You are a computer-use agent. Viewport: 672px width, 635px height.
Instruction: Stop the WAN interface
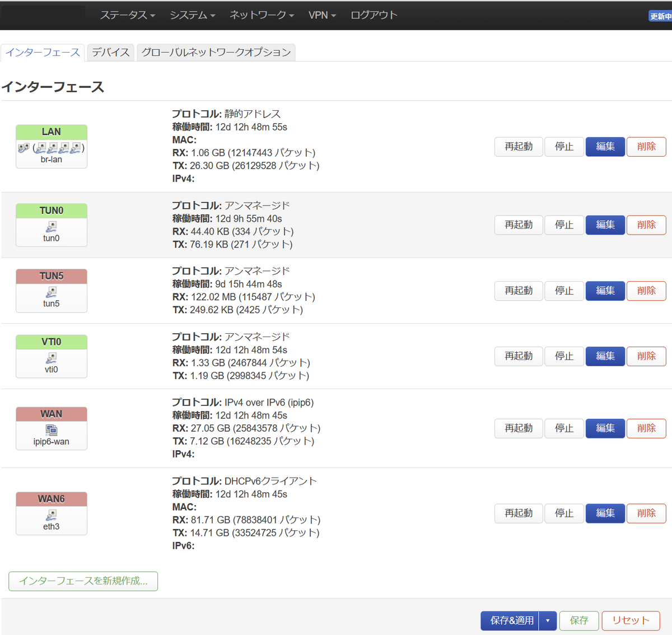click(564, 428)
